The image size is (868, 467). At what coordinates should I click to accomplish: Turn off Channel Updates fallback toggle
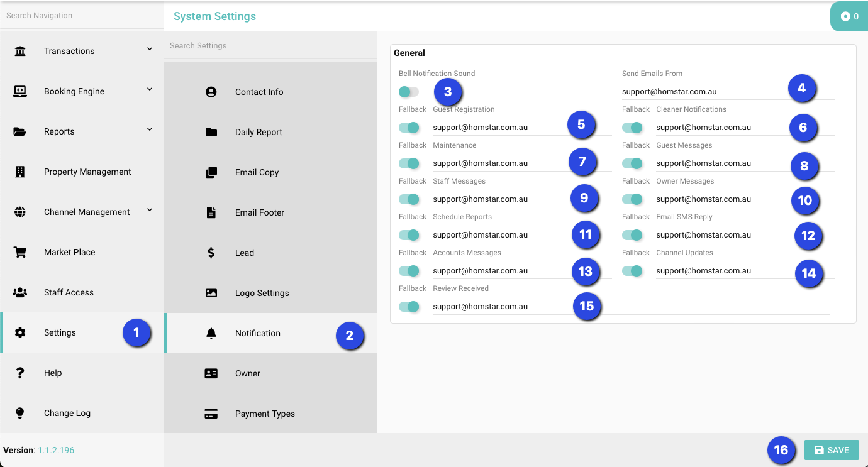[x=632, y=271]
